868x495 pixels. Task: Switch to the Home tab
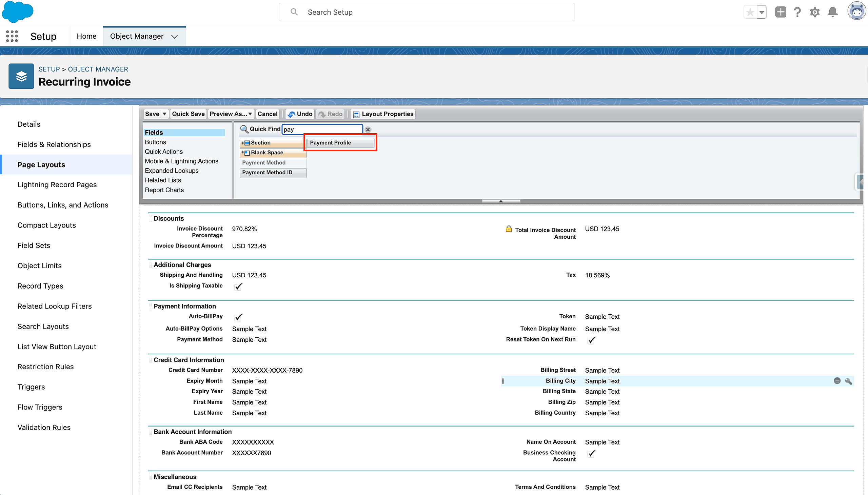pyautogui.click(x=86, y=36)
